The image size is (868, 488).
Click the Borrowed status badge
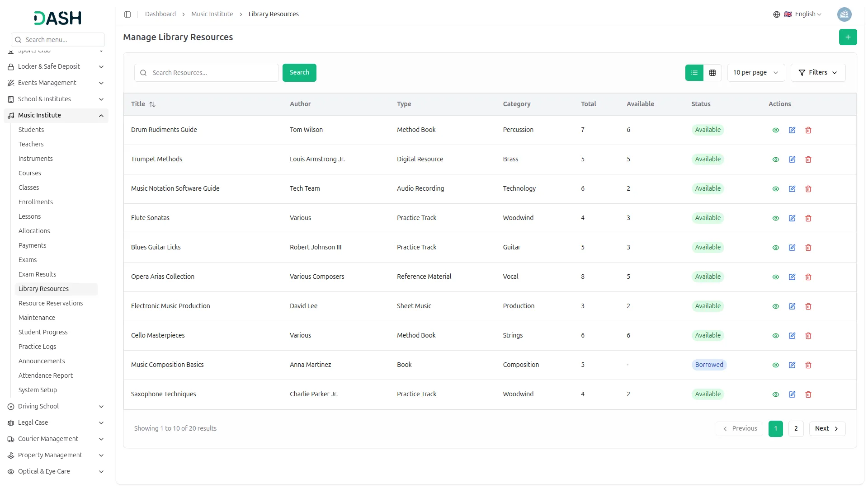pos(709,365)
